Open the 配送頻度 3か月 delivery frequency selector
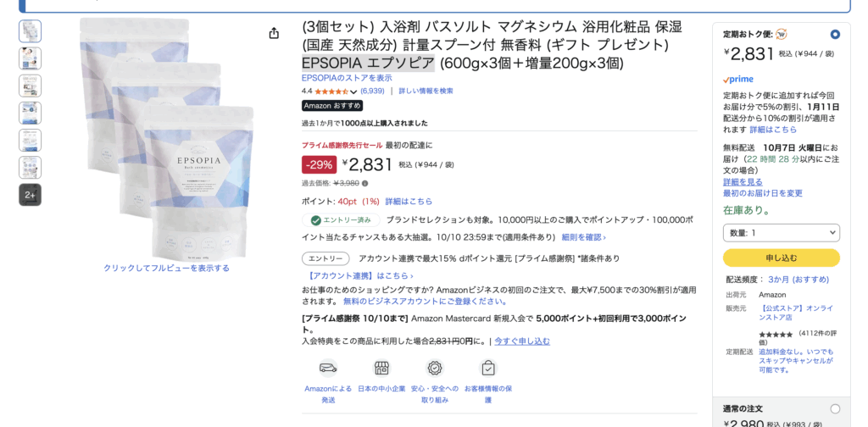Image resolution: width=868 pixels, height=427 pixels. (x=798, y=279)
